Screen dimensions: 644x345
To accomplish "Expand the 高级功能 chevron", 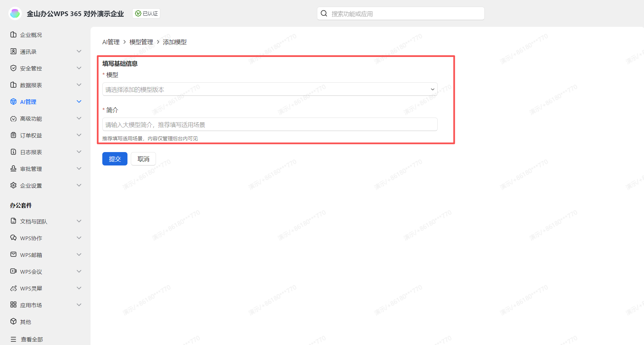I will pyautogui.click(x=79, y=118).
